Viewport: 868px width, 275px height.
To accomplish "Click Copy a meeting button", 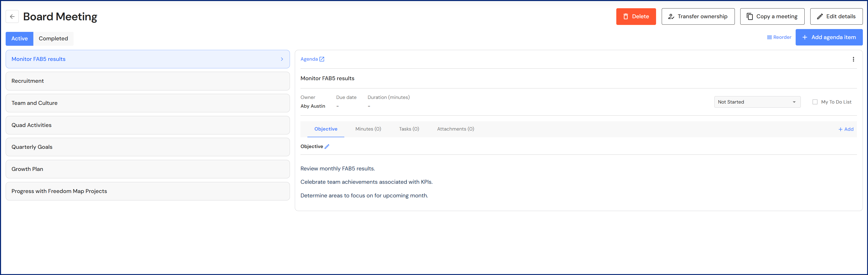I will tap(772, 16).
